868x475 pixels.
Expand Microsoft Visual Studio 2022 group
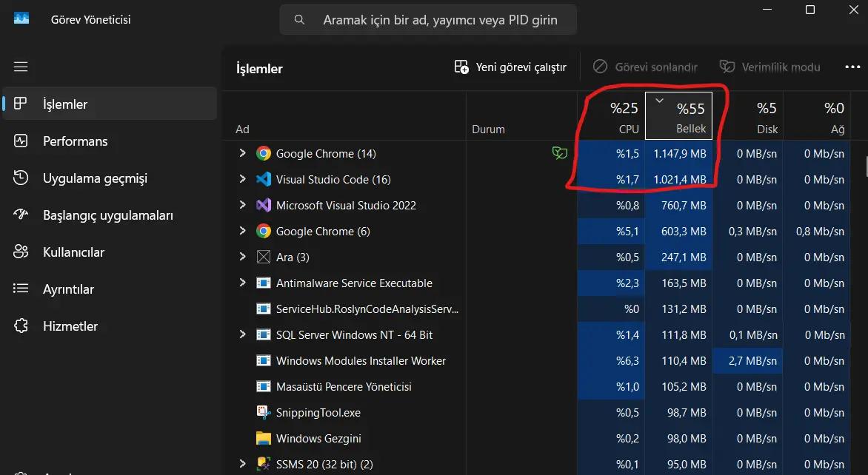click(x=242, y=205)
